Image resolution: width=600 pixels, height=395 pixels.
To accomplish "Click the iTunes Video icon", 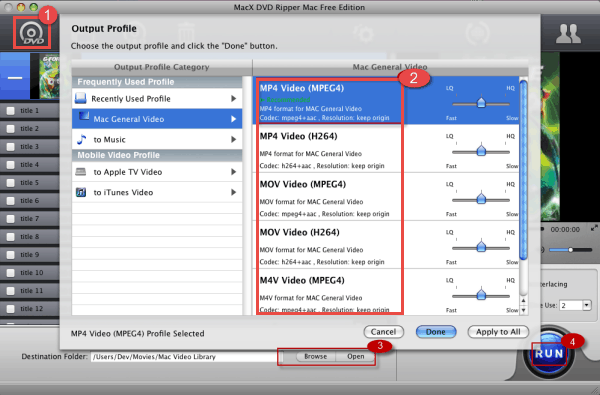I will pos(81,192).
